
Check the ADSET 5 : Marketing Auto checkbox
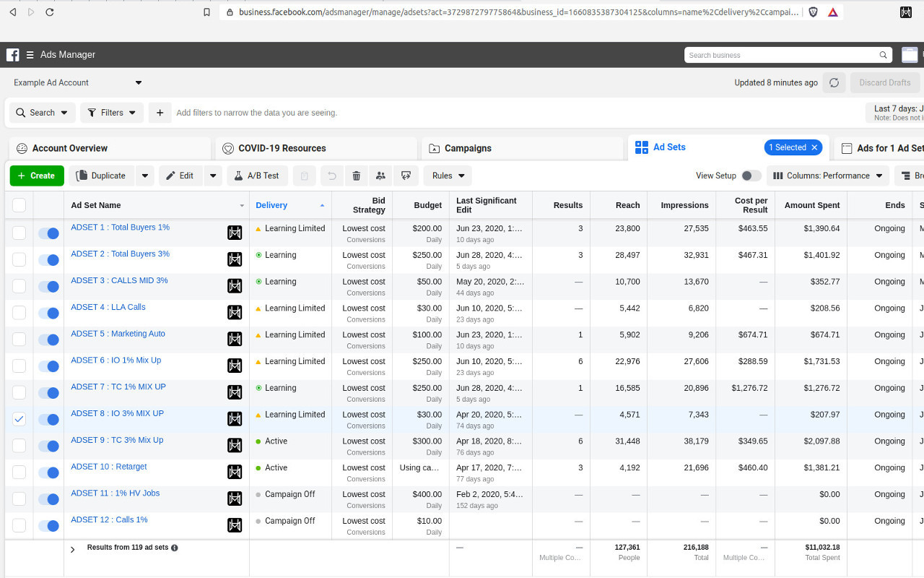tap(19, 340)
